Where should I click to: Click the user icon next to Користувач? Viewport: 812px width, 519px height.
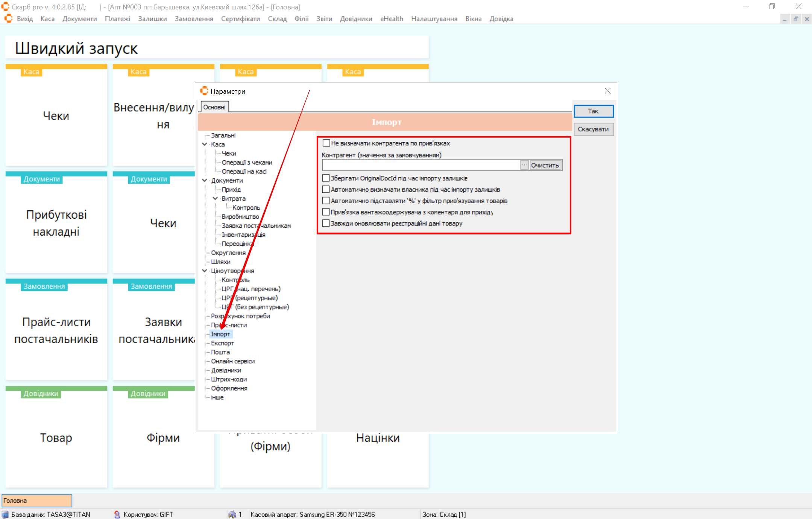click(117, 514)
